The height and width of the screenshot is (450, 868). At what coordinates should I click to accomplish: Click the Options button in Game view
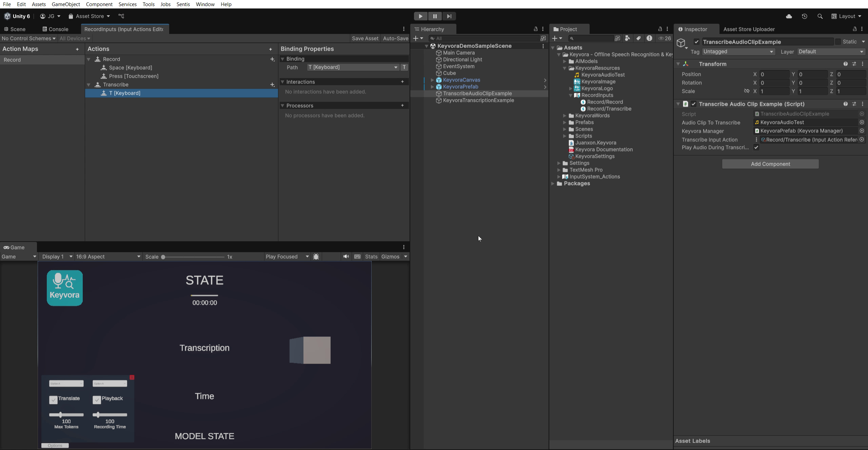55,445
